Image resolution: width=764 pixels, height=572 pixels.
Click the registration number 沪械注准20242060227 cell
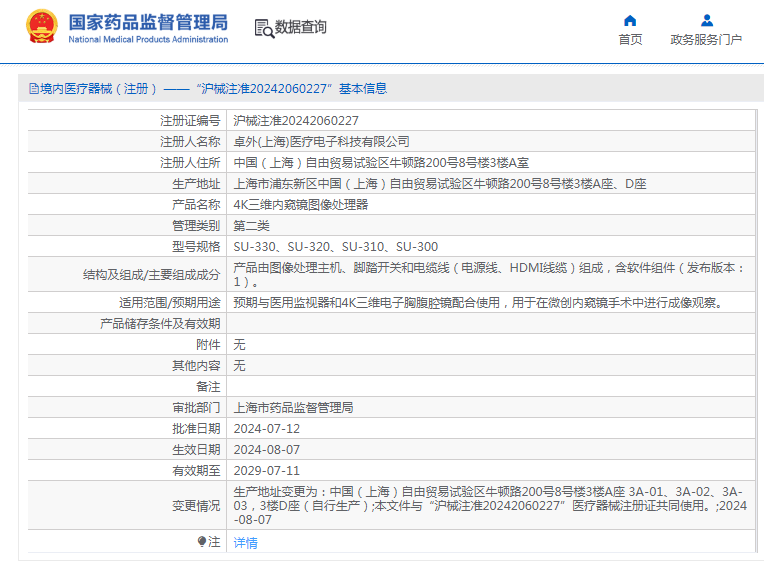point(295,120)
